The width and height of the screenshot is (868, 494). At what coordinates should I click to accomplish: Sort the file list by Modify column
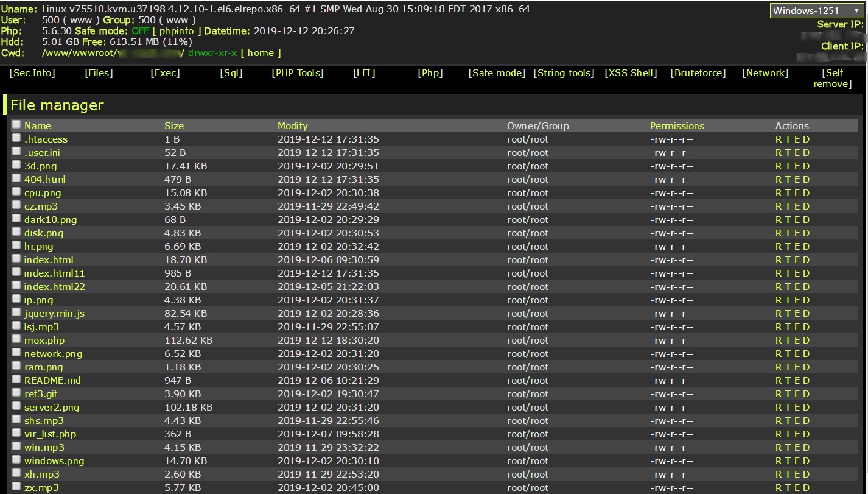point(293,126)
